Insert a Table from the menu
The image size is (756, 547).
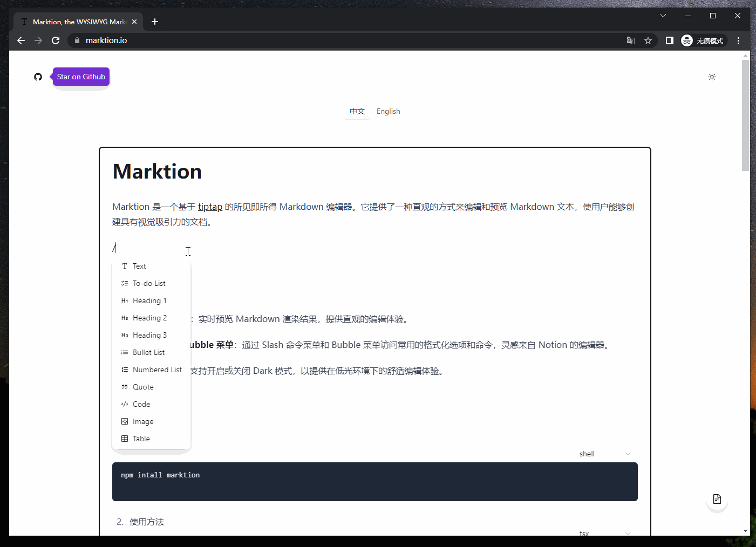151,439
